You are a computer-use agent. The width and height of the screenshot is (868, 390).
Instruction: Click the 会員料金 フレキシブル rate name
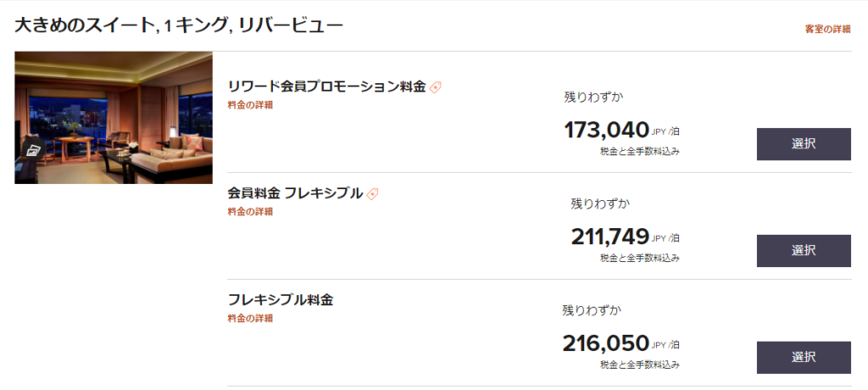[295, 193]
